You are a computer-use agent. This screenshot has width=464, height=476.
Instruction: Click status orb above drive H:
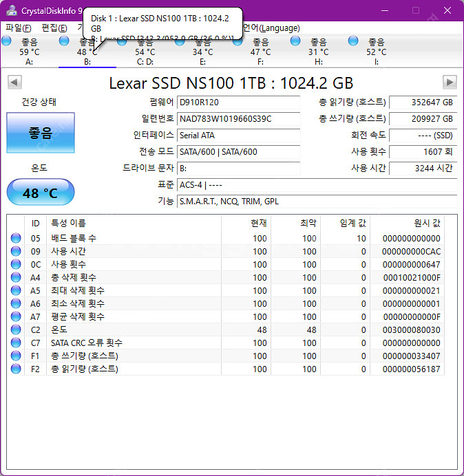[x=295, y=41]
